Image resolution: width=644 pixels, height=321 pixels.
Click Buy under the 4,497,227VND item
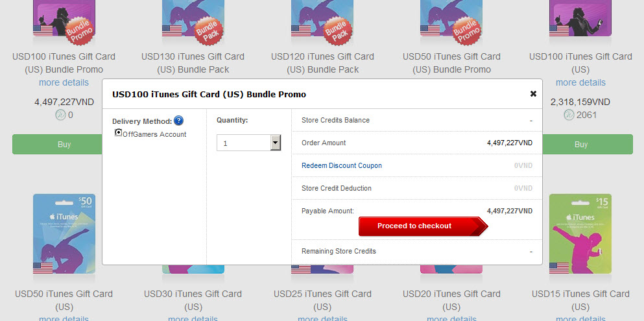tap(58, 145)
